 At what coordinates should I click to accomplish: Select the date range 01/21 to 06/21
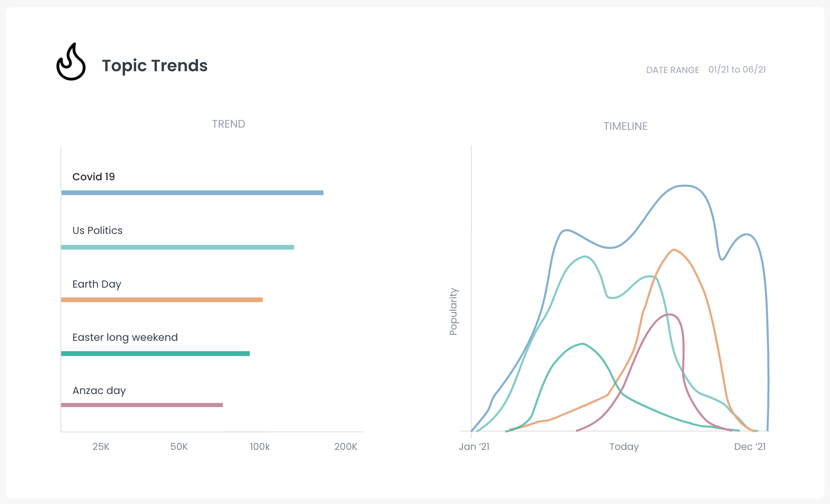[x=737, y=69]
